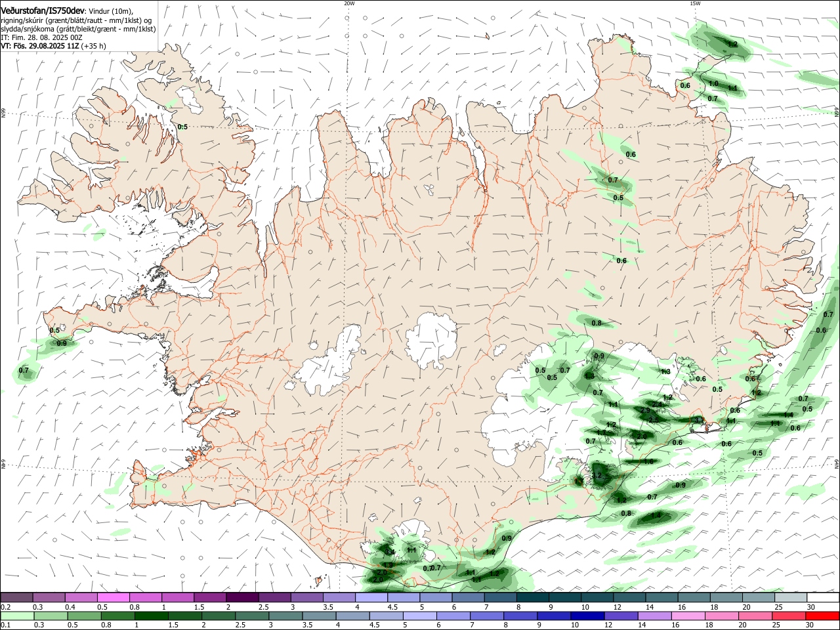The width and height of the screenshot is (840, 630).
Task: Select the lavender swatch labeled 3.5 in the top legend row
Action: (x=339, y=597)
